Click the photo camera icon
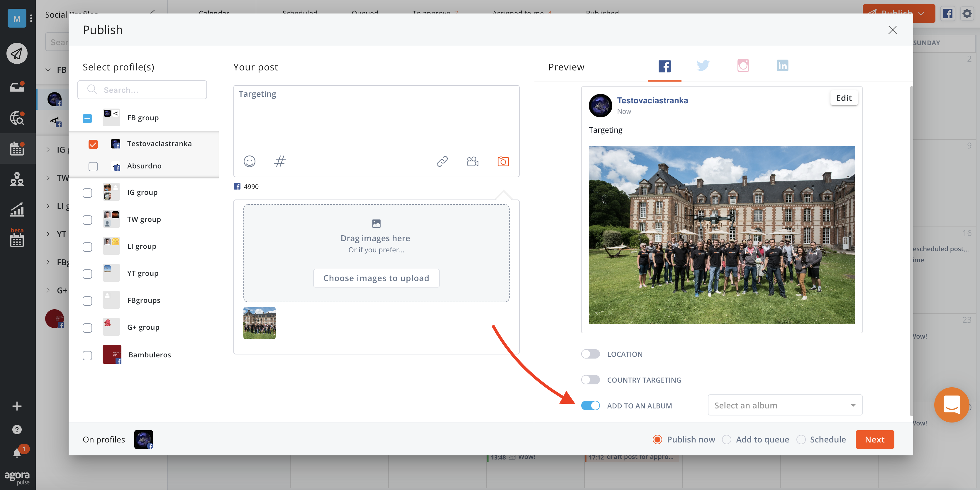The width and height of the screenshot is (980, 490). (x=503, y=161)
